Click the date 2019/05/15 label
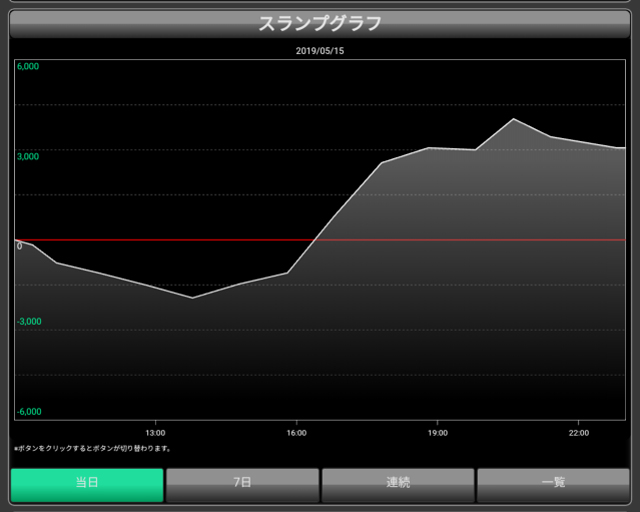The image size is (640, 512). [x=320, y=50]
